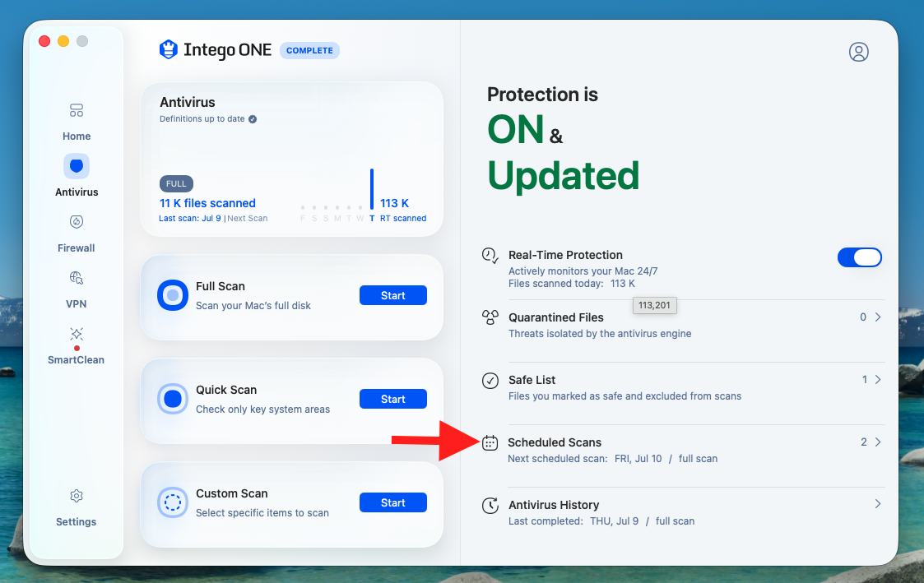Click the Quarantined Files biohazard icon
The width and height of the screenshot is (924, 583).
click(490, 318)
